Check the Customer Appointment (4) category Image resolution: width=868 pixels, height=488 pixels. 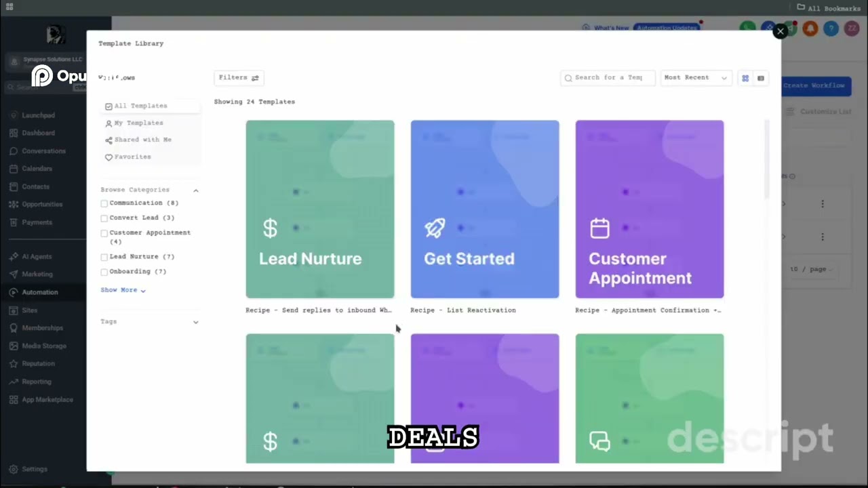tap(104, 233)
